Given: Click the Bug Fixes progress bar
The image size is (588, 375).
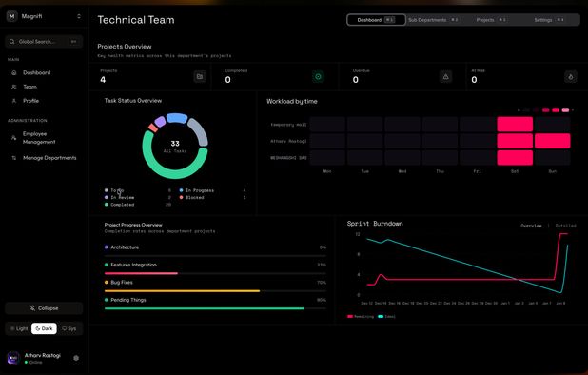Looking at the screenshot, I should (x=215, y=291).
